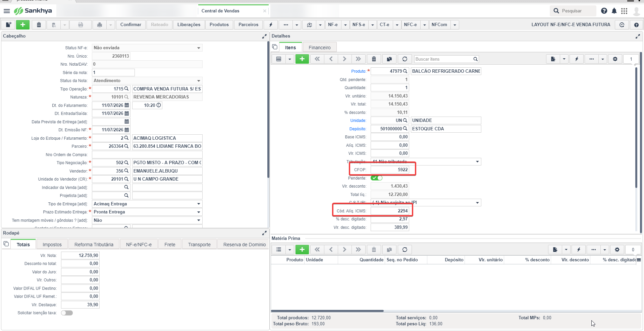
Task: Expand the CT-e dropdown arrow in toolbar
Action: [x=397, y=25]
